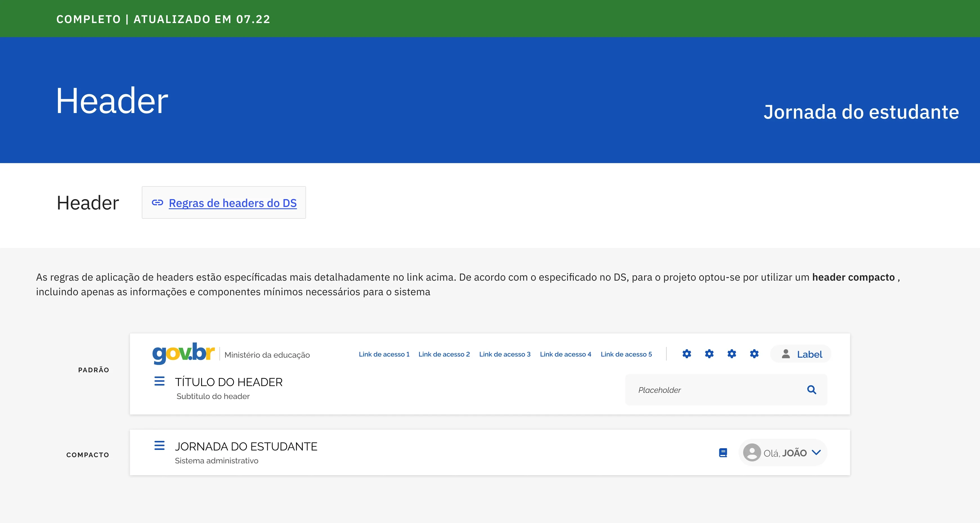
Task: Click the first gear icon in the standard header
Action: pyautogui.click(x=687, y=354)
